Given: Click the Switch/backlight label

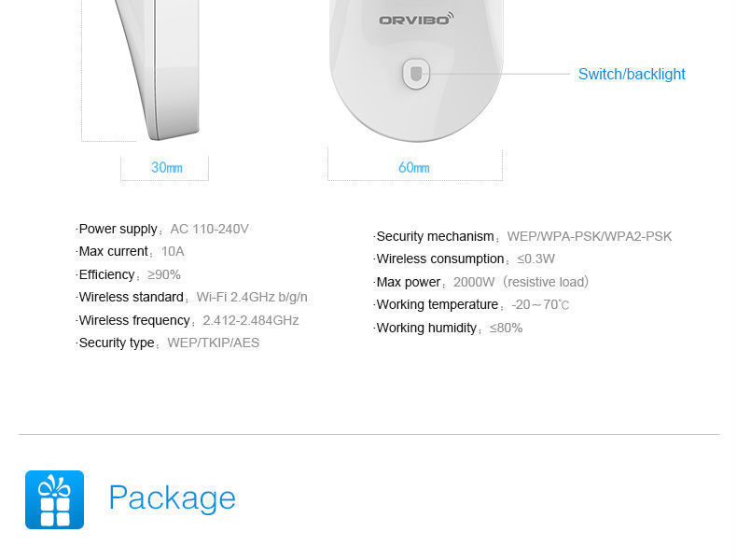Looking at the screenshot, I should coord(632,75).
